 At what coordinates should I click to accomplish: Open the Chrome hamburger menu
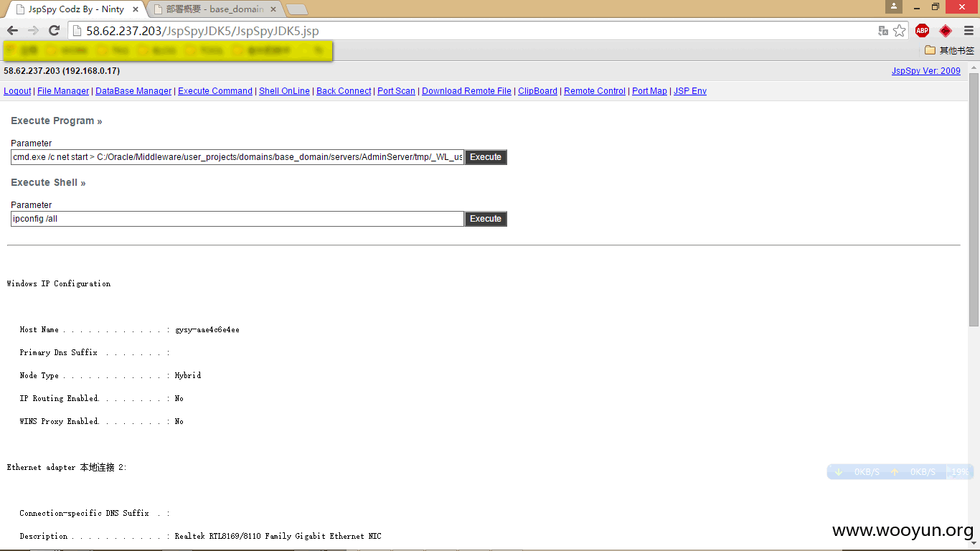point(969,31)
